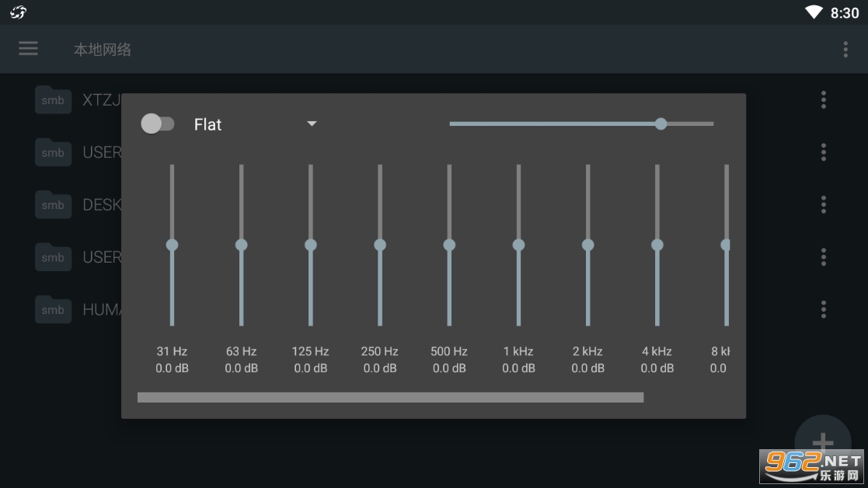Screen dimensions: 868x488
Task: Tap the add floating action button
Action: (x=822, y=441)
